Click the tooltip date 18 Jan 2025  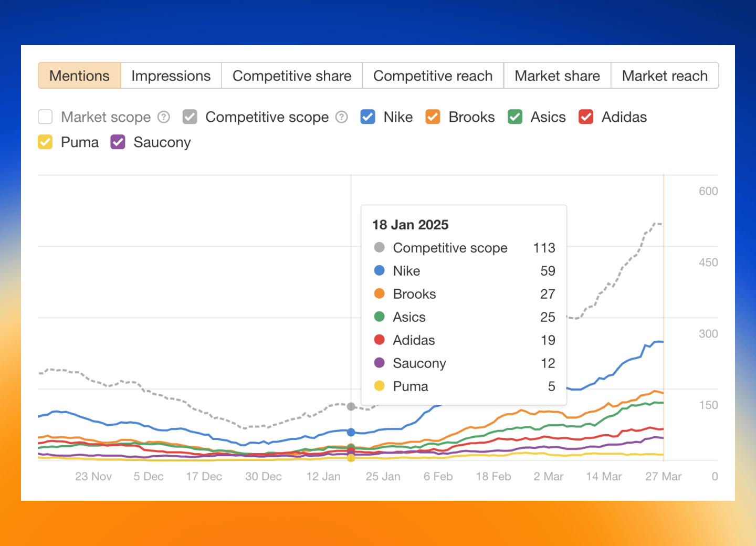pos(411,225)
